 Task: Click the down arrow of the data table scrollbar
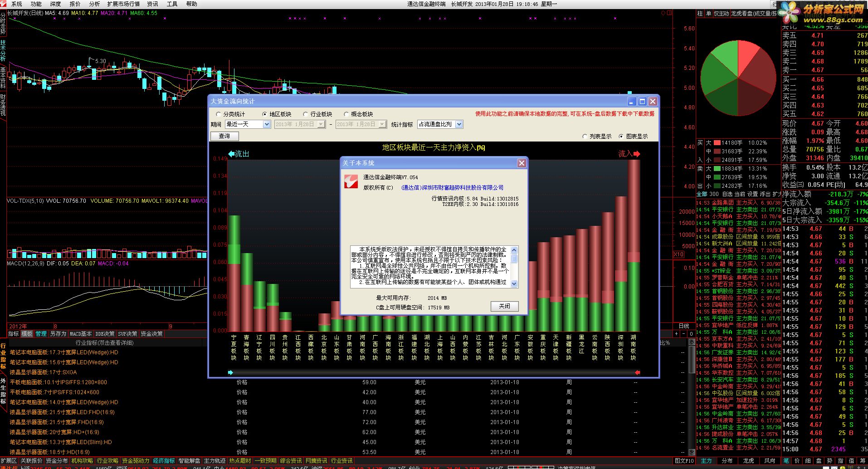(692, 452)
